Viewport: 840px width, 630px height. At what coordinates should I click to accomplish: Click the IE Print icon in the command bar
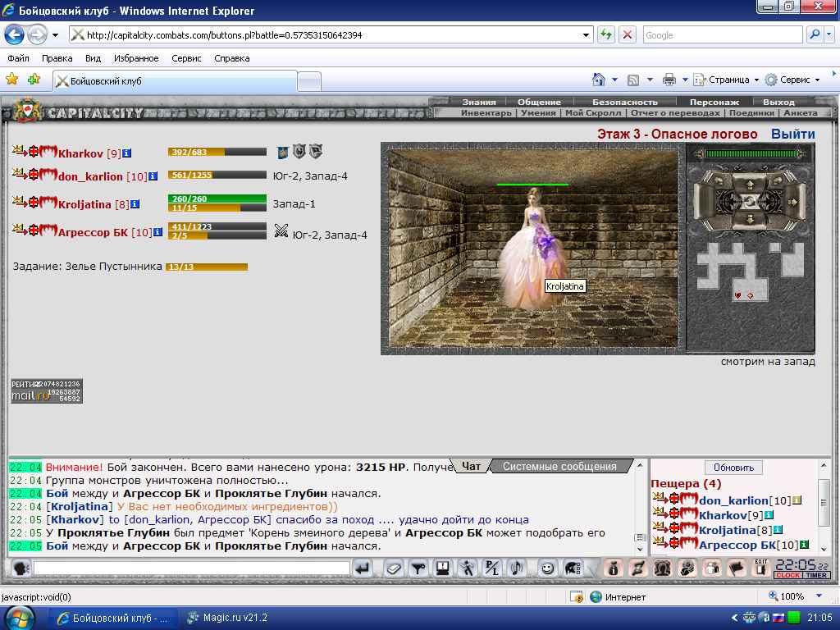coord(669,80)
